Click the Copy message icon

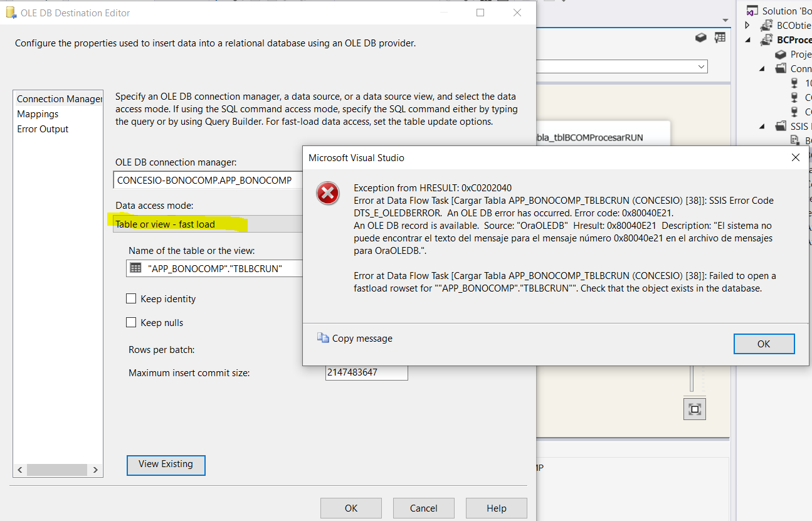point(323,338)
